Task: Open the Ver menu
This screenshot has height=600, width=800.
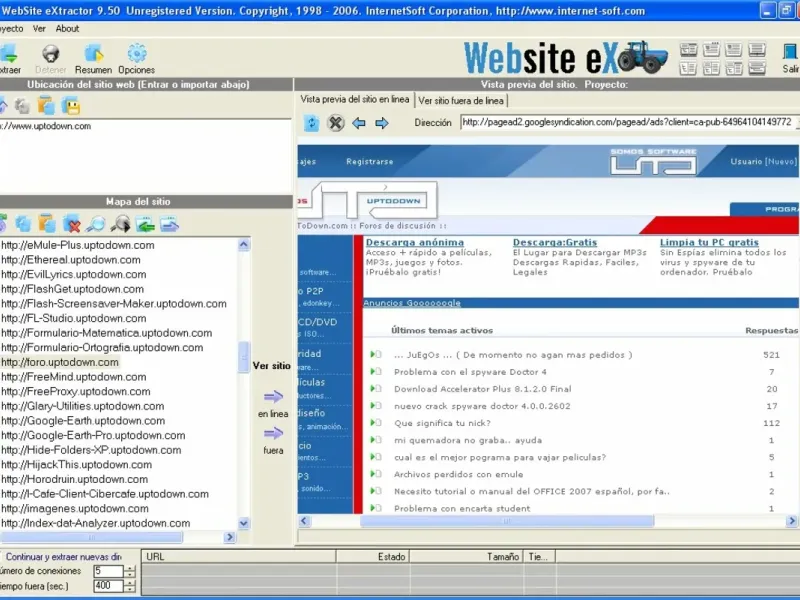Action: (x=39, y=29)
